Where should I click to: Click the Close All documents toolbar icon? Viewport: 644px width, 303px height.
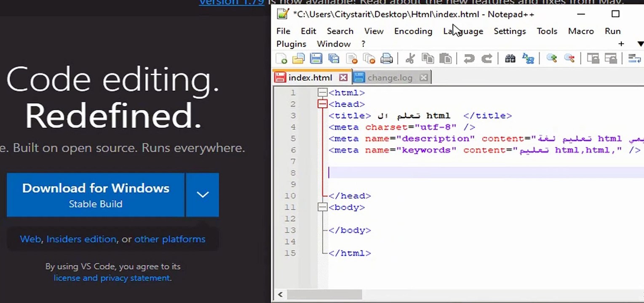point(369,58)
